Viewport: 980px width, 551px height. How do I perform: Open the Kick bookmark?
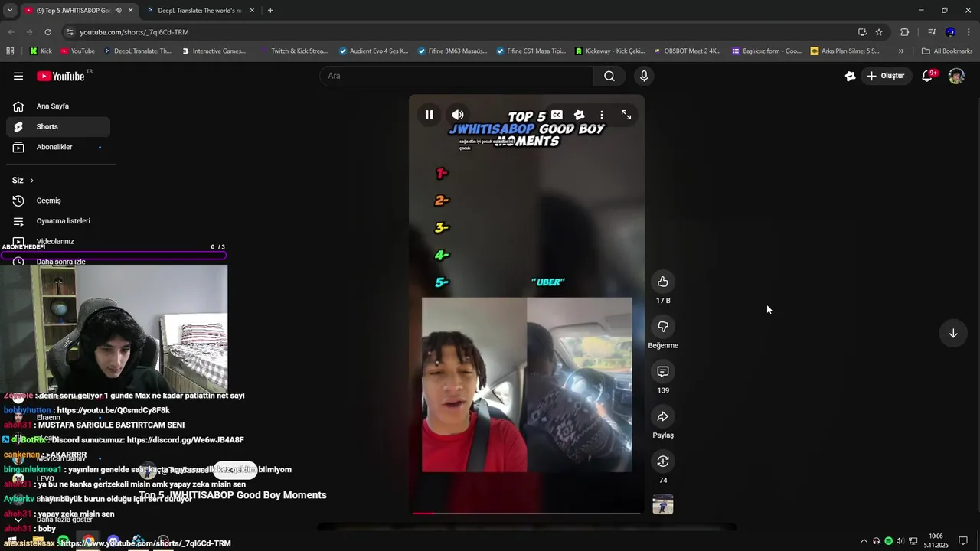tap(41, 51)
